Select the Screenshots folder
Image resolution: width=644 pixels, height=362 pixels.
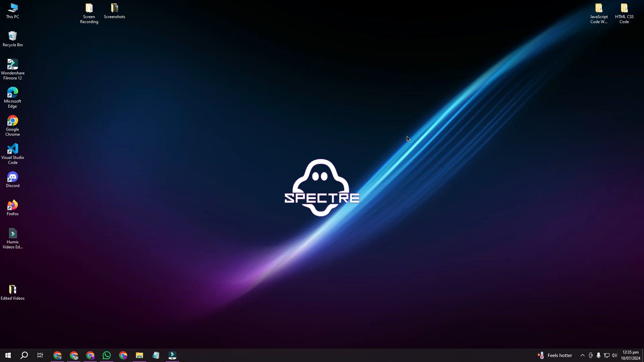pos(114,11)
